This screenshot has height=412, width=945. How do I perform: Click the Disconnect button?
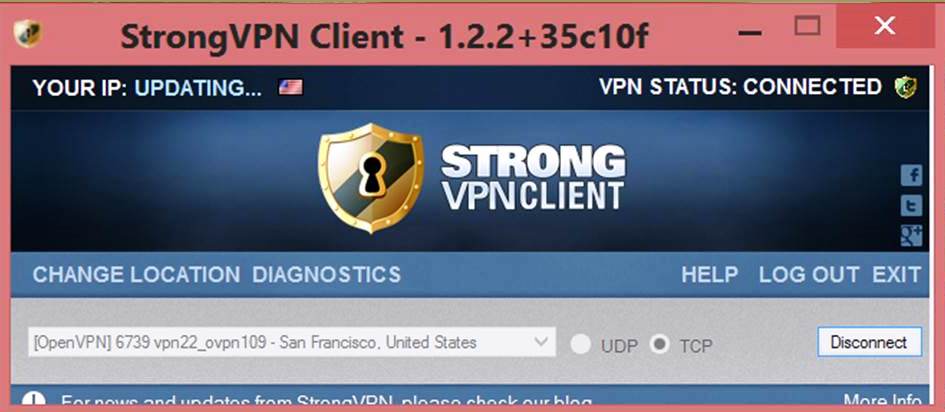click(x=869, y=342)
